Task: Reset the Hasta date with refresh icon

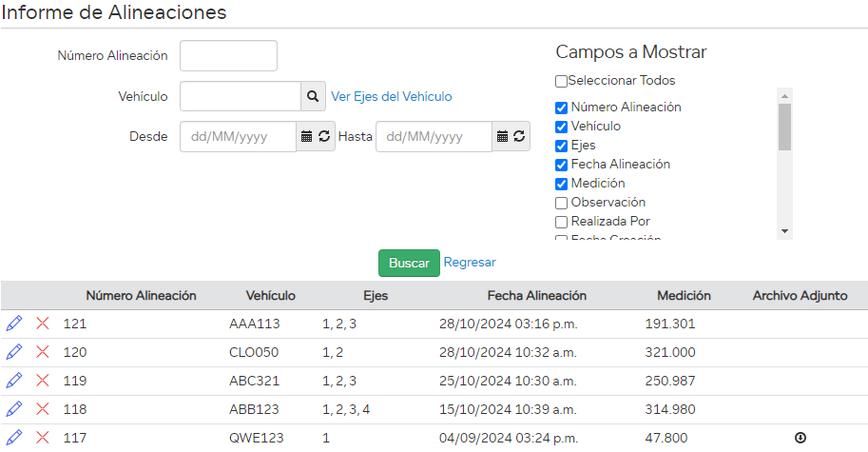Action: pyautogui.click(x=520, y=136)
